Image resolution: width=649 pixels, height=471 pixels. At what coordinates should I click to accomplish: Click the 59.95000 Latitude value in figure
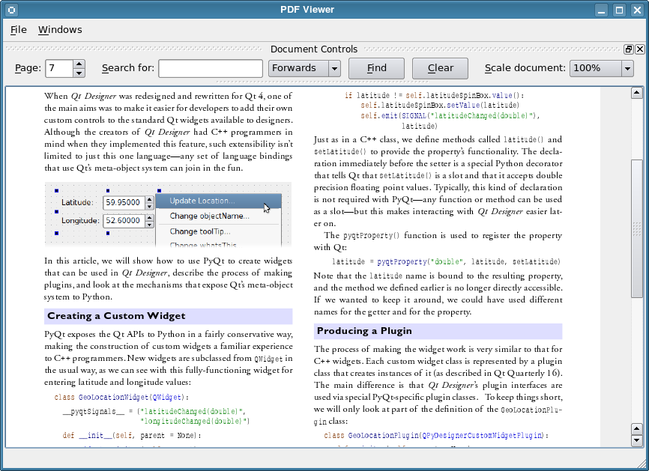123,202
